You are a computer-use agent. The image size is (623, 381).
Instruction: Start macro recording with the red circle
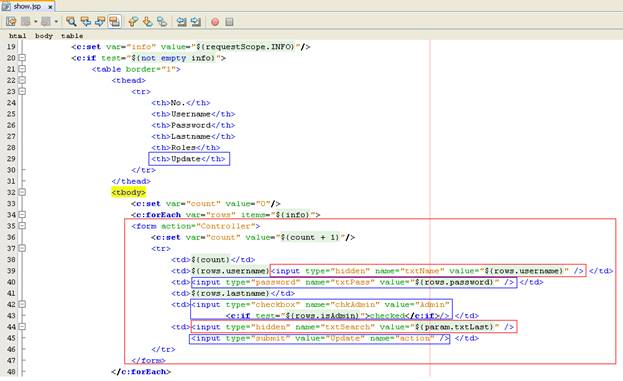(215, 22)
